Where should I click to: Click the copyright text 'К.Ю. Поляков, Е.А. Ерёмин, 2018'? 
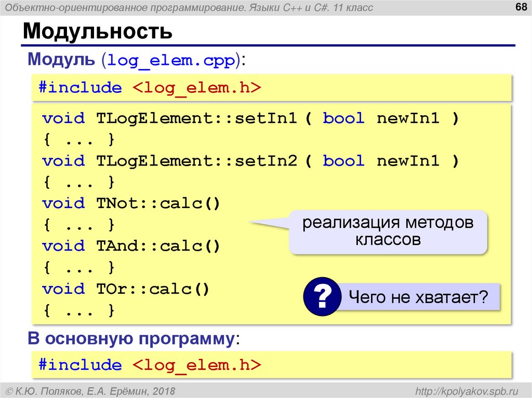(95, 392)
